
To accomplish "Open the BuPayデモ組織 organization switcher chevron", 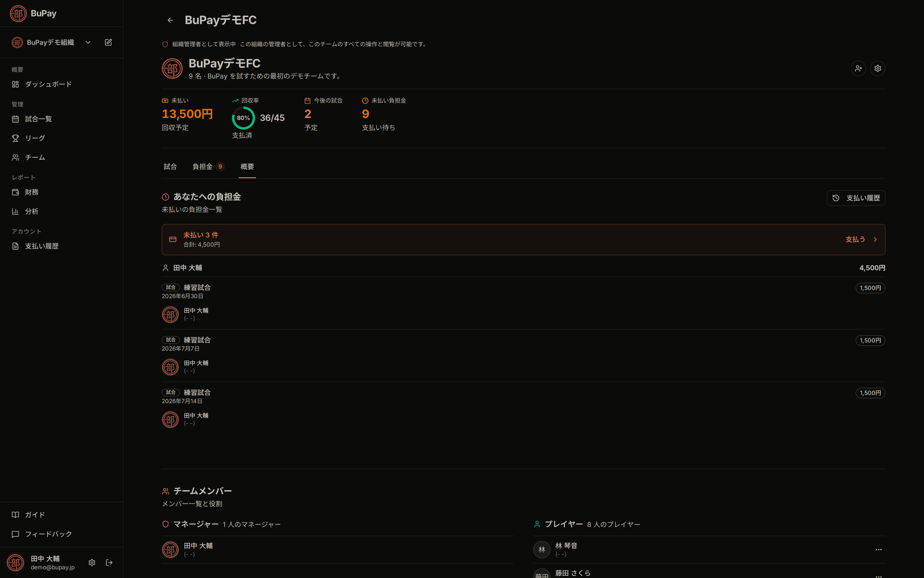I will [x=88, y=42].
